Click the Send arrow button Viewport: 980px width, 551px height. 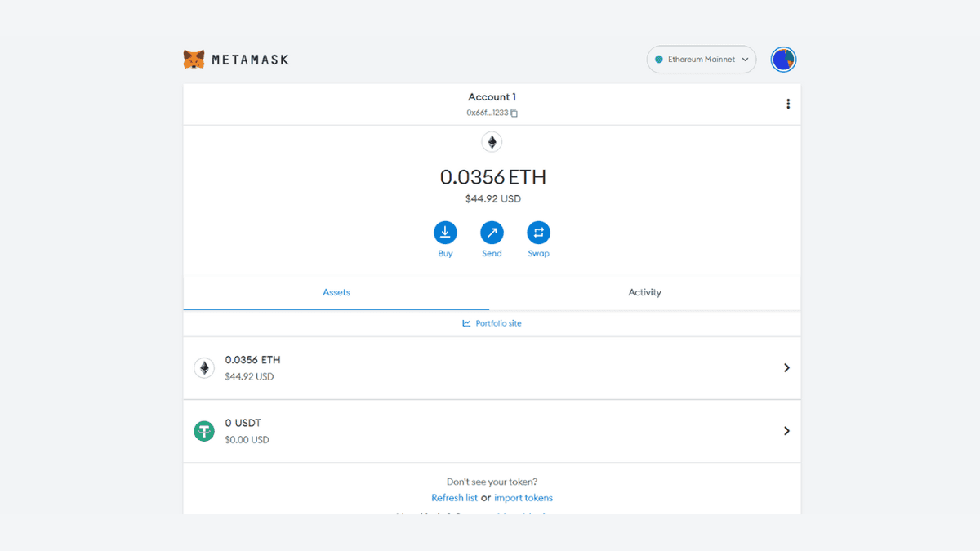(492, 233)
